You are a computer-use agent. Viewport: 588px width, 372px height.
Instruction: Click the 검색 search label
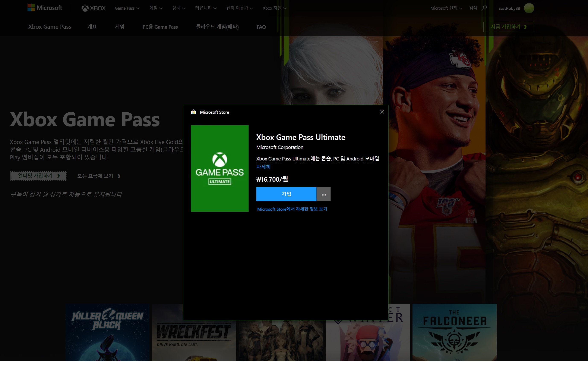(473, 8)
